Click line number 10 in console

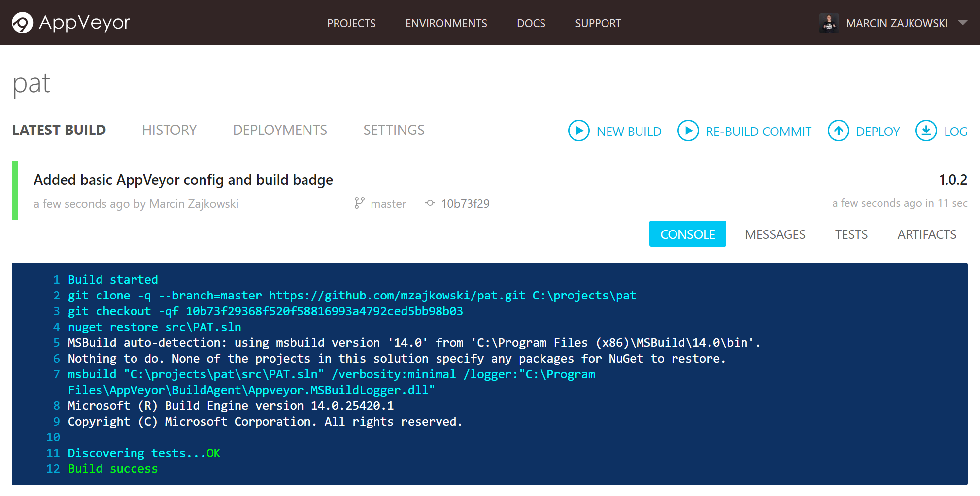pyautogui.click(x=53, y=437)
